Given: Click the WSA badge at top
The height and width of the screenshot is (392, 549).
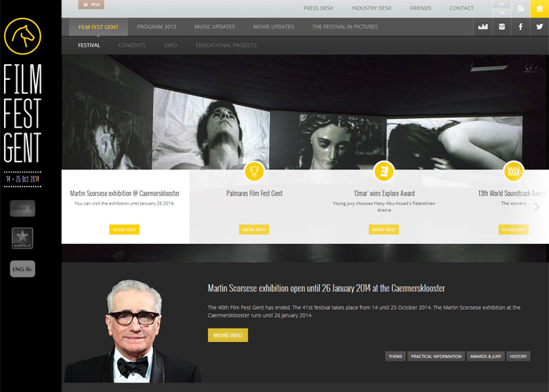Looking at the screenshot, I should click(x=91, y=5).
